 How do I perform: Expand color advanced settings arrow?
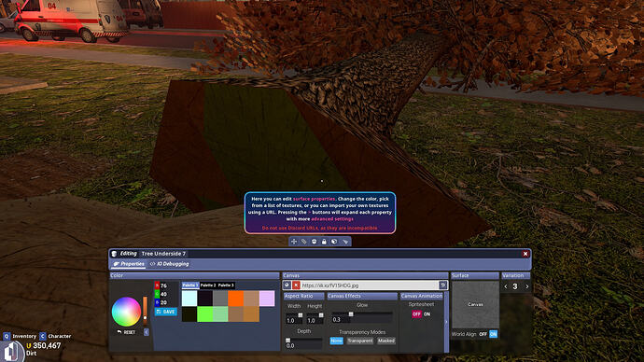pyautogui.click(x=147, y=332)
